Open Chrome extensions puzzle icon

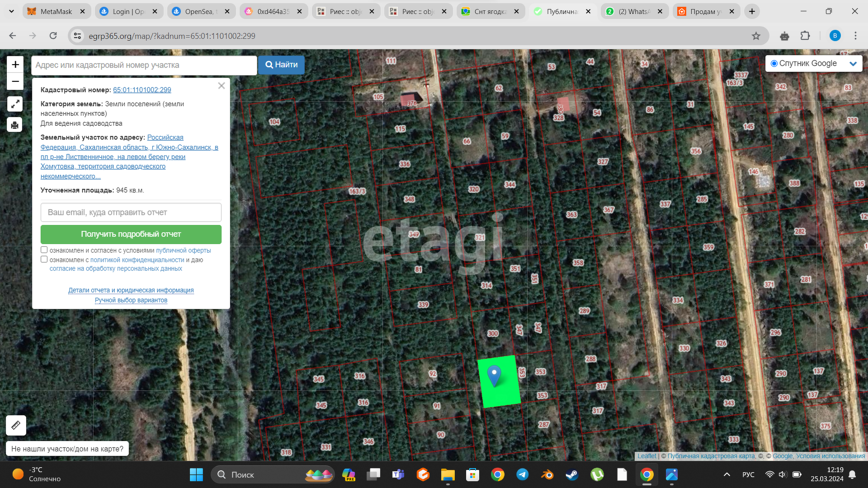(805, 36)
